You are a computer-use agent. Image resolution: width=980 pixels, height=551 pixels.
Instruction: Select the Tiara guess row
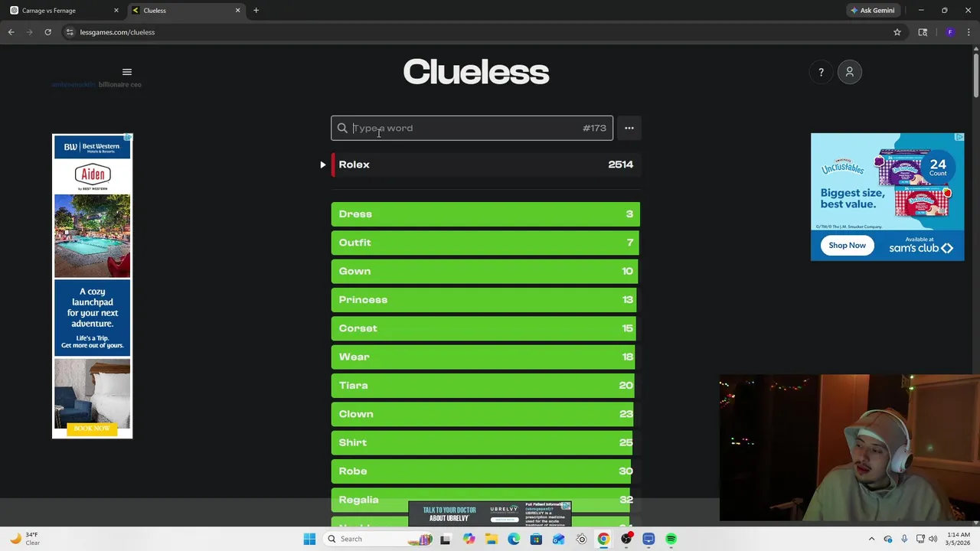click(485, 386)
